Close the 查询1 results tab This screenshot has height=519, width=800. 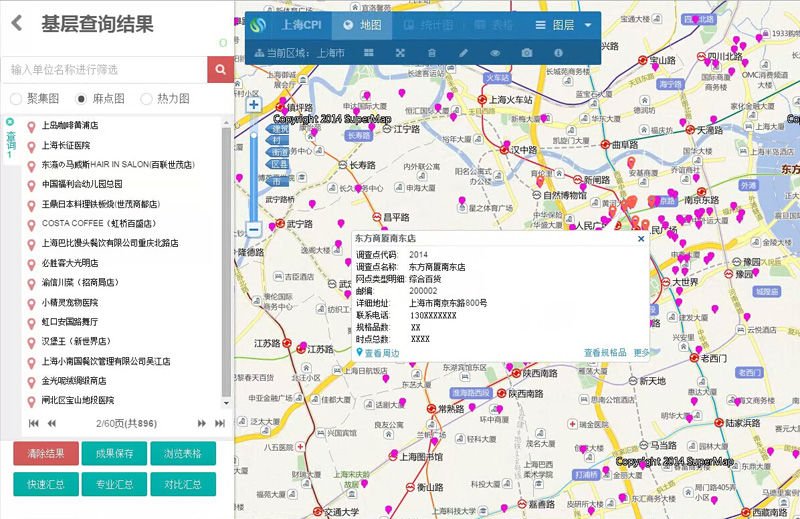pyautogui.click(x=10, y=122)
